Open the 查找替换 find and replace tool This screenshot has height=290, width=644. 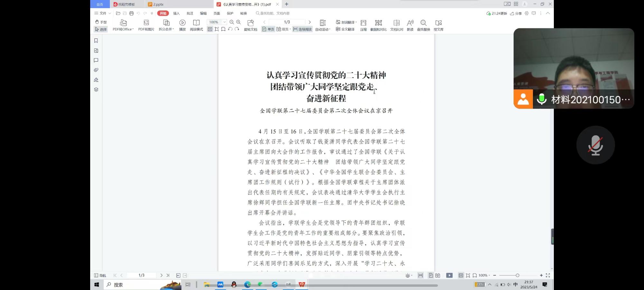[423, 23]
